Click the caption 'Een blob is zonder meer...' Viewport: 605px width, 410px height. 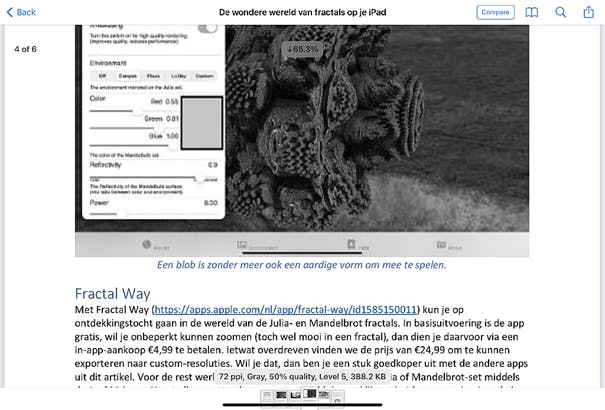[302, 265]
